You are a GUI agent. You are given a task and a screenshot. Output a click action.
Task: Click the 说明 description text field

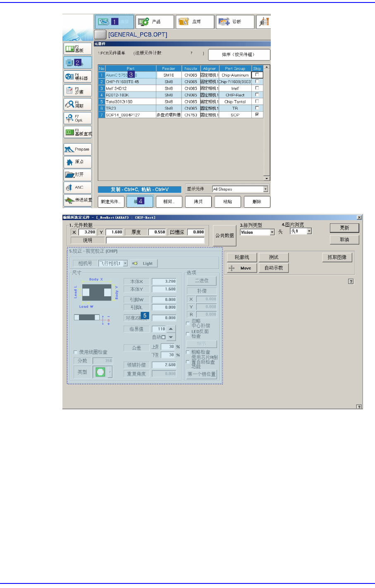155,240
